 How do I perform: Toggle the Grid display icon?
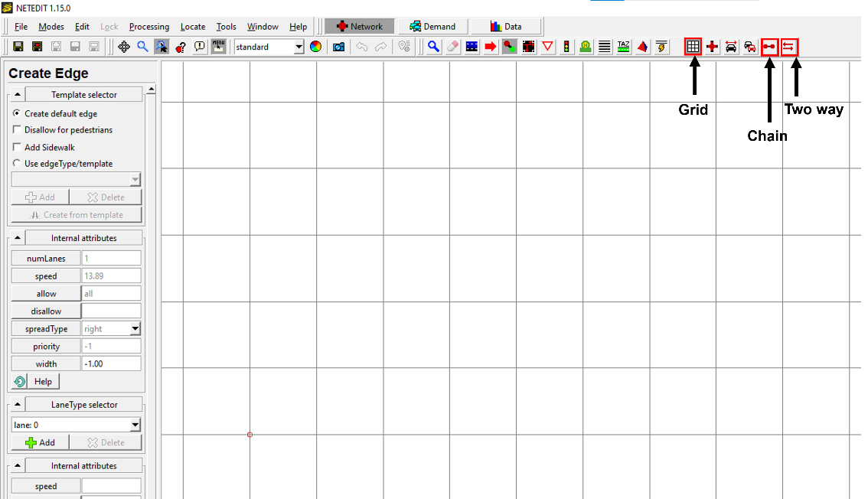point(693,47)
